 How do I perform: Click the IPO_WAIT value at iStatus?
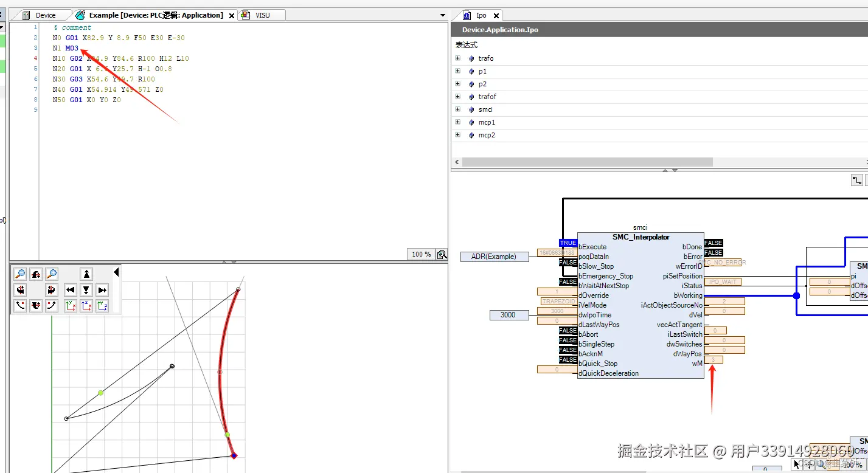(x=723, y=282)
